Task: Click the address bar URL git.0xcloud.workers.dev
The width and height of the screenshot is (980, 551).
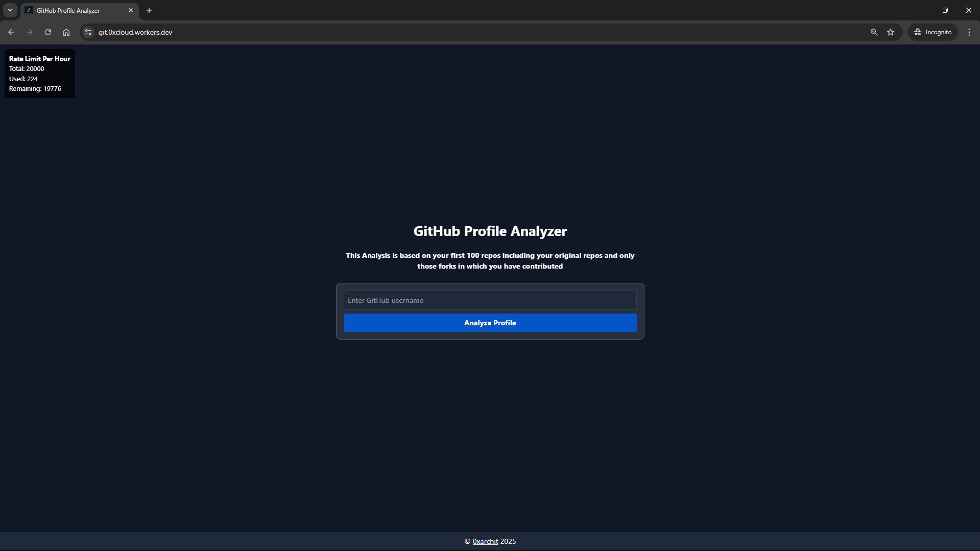Action: (x=135, y=32)
